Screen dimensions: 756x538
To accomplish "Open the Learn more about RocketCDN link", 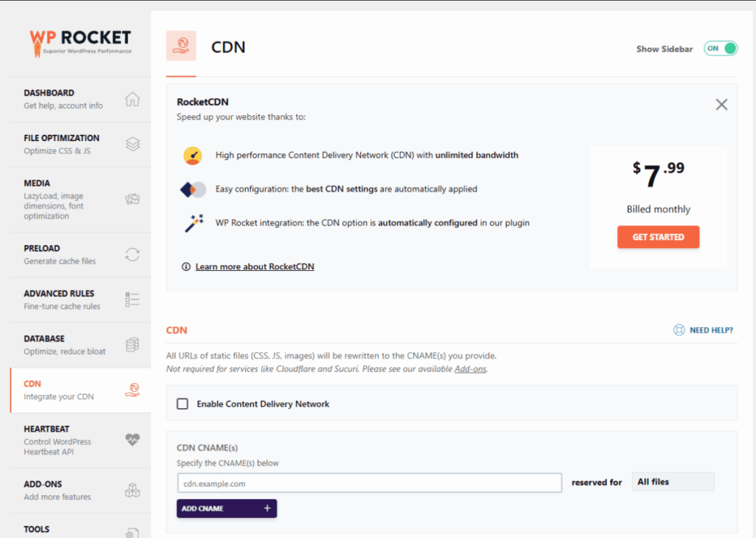I will point(255,266).
